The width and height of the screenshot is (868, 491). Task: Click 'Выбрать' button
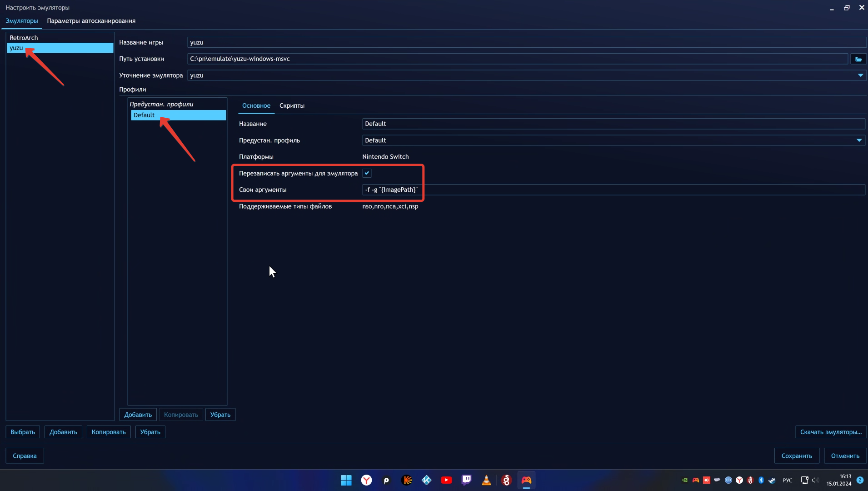23,432
